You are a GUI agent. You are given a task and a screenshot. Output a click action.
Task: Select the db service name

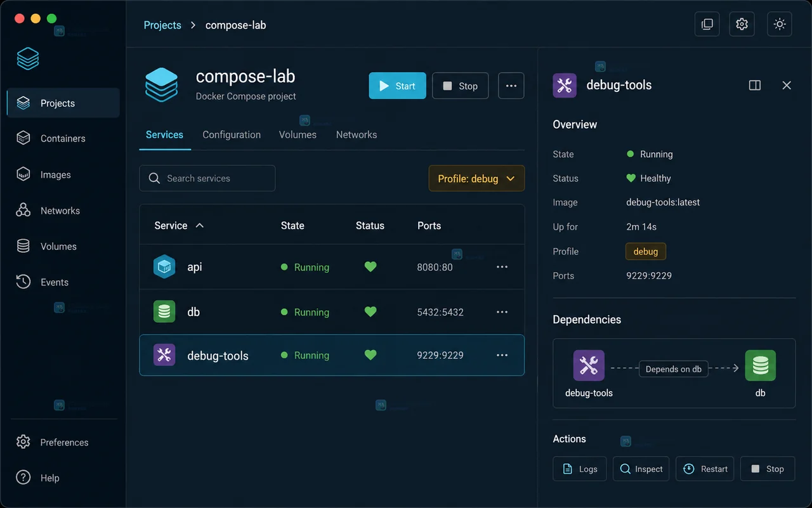pos(193,312)
